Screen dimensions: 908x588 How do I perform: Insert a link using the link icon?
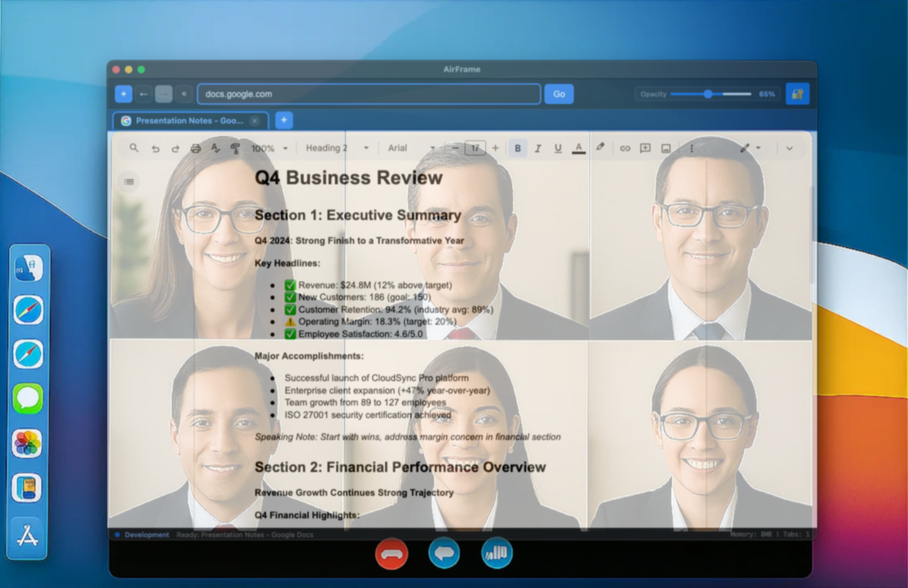coord(625,148)
